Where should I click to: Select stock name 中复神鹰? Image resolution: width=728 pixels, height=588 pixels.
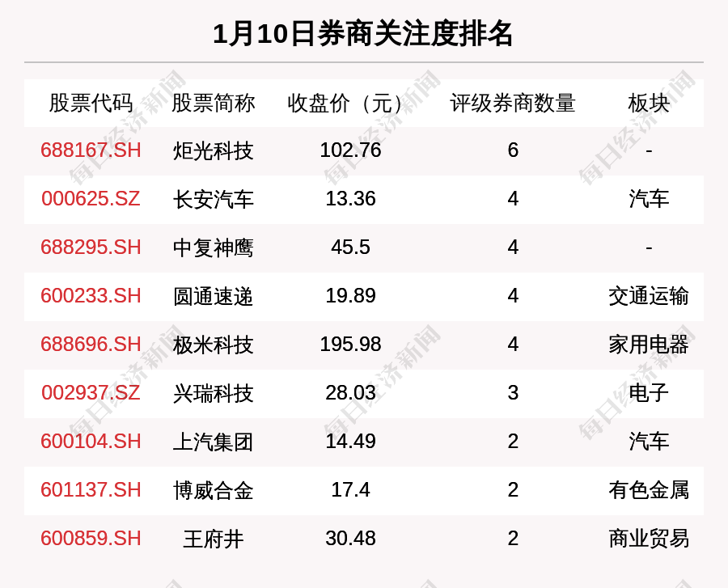point(213,247)
